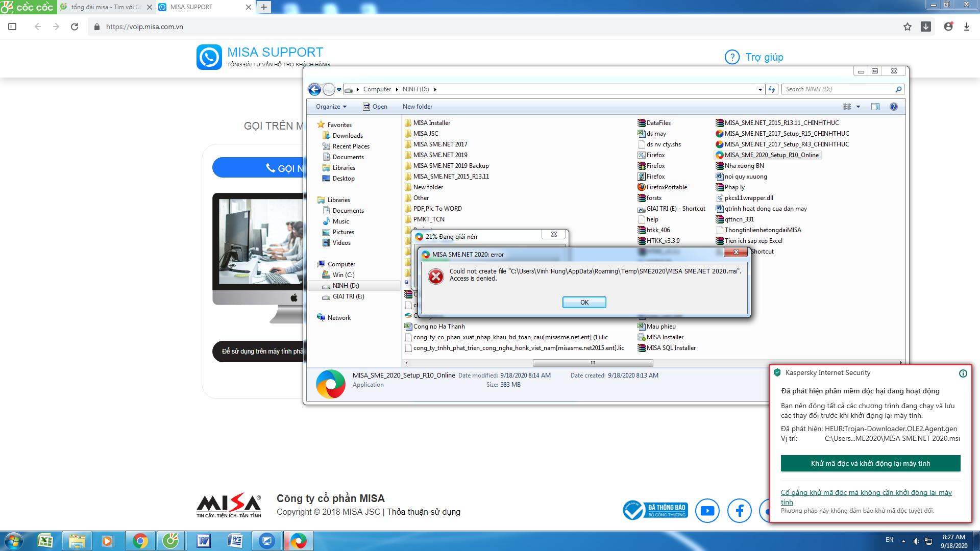Click OK in the MISA SME.NET error dialog
Viewport: 980px width, 551px height.
pyautogui.click(x=584, y=303)
